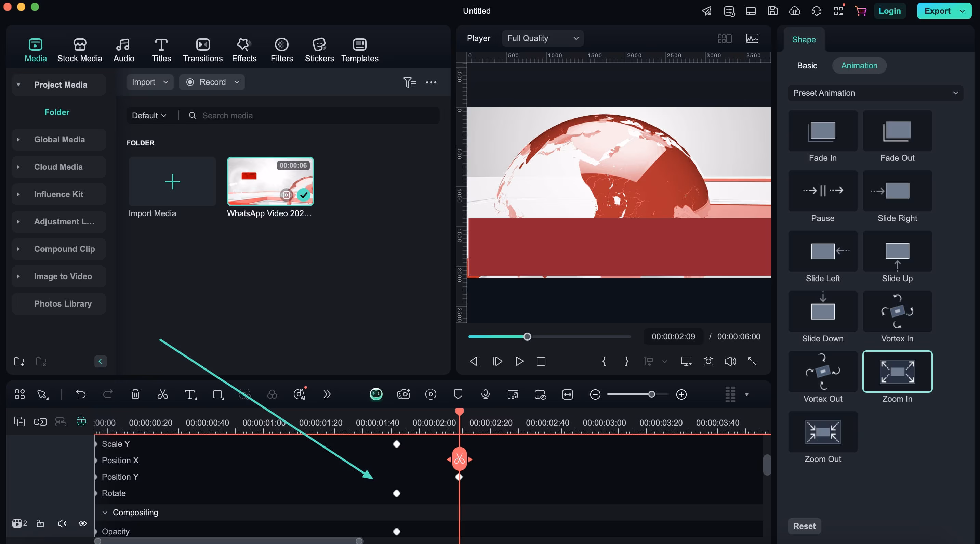This screenshot has width=980, height=544.
Task: Toggle the track lock icon
Action: 40,523
